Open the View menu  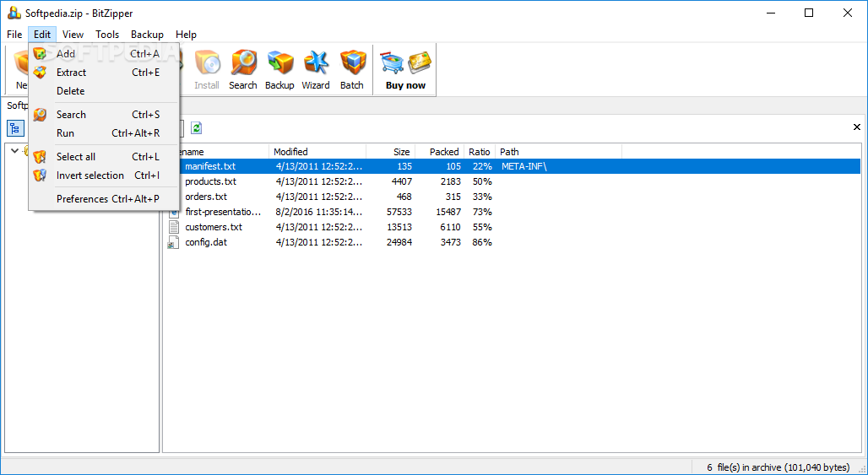(x=73, y=35)
